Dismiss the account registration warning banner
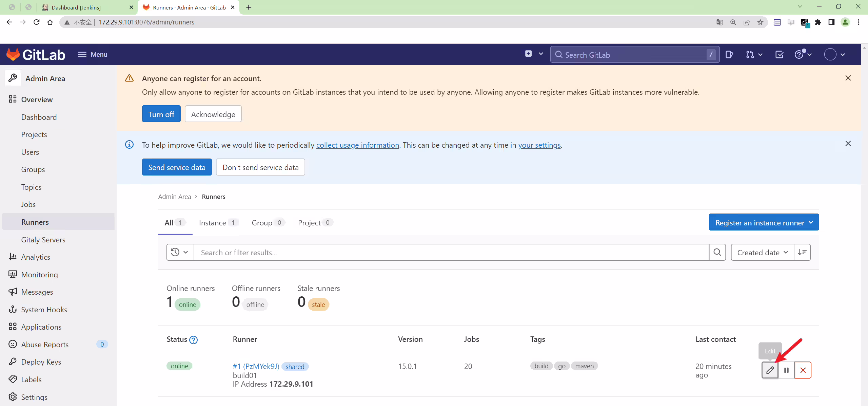The height and width of the screenshot is (406, 868). pyautogui.click(x=848, y=78)
